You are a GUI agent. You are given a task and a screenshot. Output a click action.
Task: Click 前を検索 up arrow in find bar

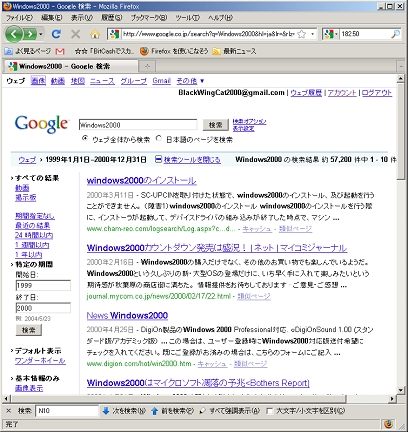pos(172,411)
